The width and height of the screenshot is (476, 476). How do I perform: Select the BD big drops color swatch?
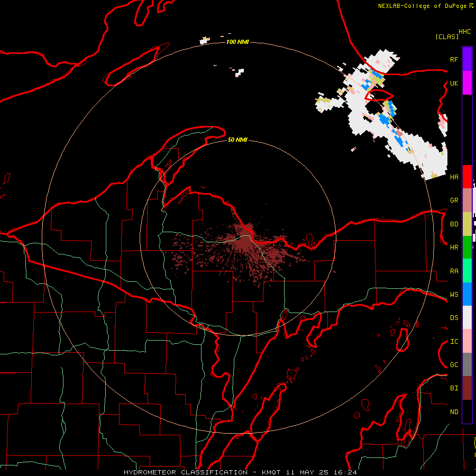click(467, 224)
